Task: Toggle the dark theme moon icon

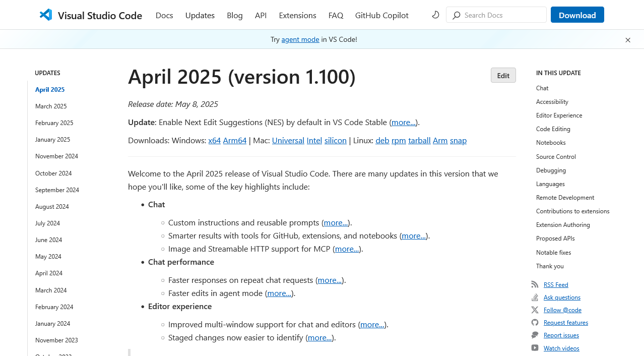Action: 435,15
